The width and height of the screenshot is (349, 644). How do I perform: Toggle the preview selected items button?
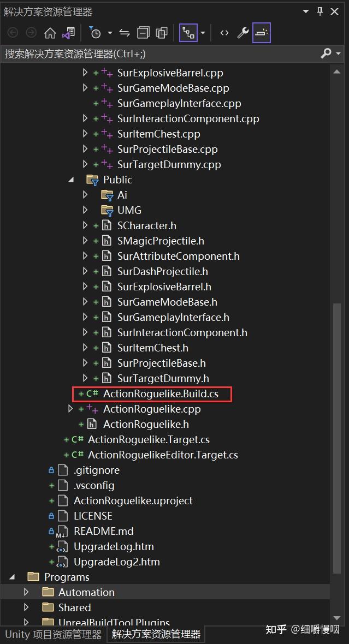(x=262, y=33)
